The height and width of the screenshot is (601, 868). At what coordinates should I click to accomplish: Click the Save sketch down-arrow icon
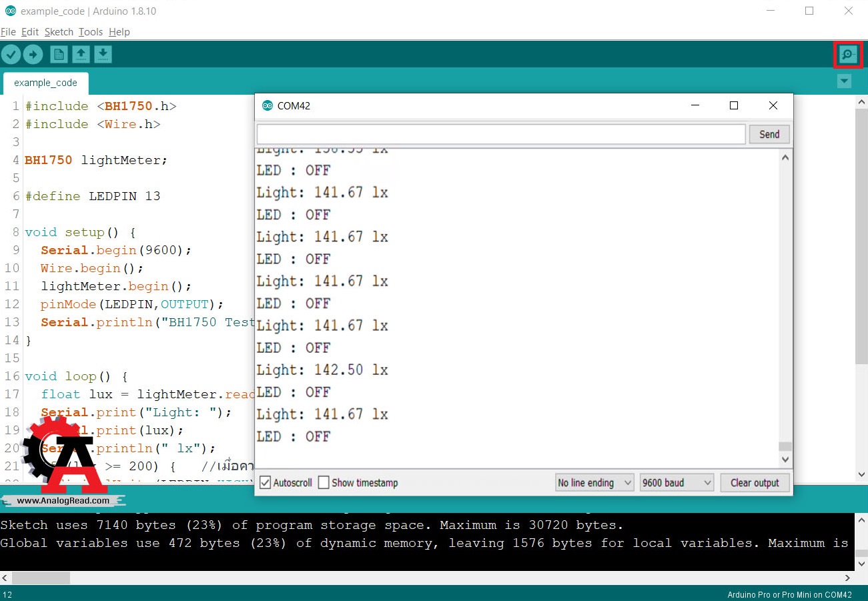(103, 55)
